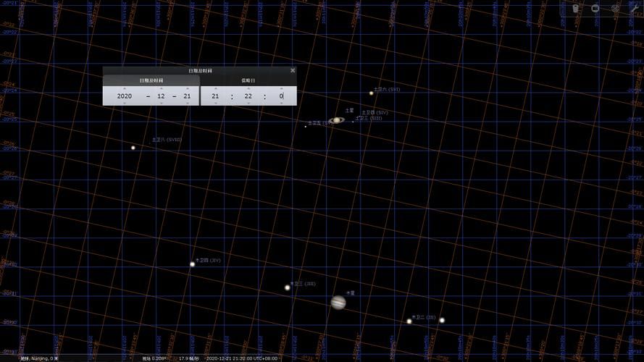Select the unlabeled moon right of 木卫二
644x362 pixels.
pos(442,320)
